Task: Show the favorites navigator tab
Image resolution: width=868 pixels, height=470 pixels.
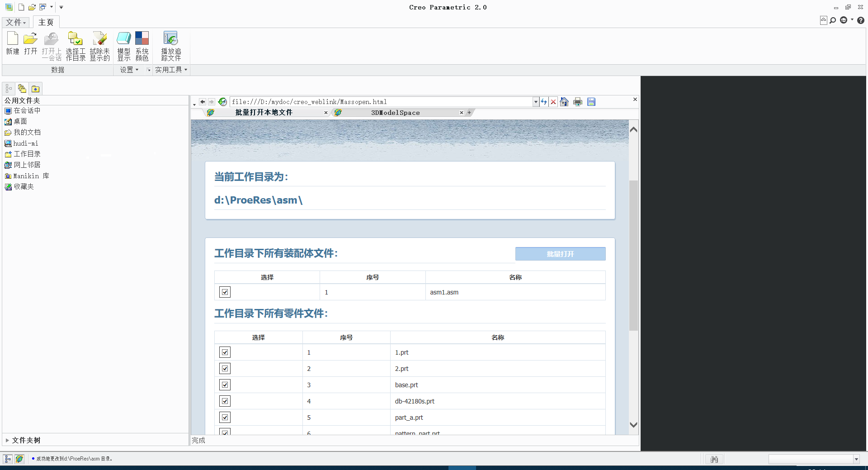Action: click(x=36, y=89)
